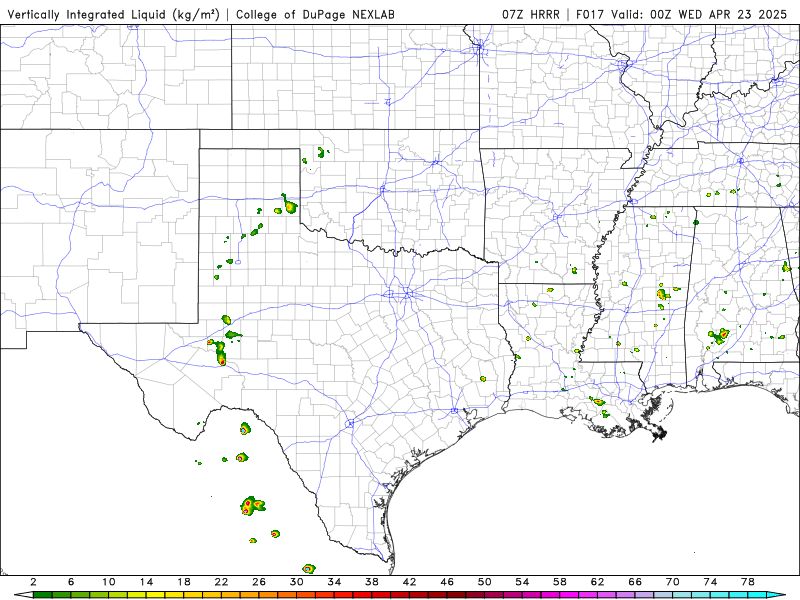Click the legend value "58"
This screenshot has width=800, height=600.
pyautogui.click(x=560, y=582)
